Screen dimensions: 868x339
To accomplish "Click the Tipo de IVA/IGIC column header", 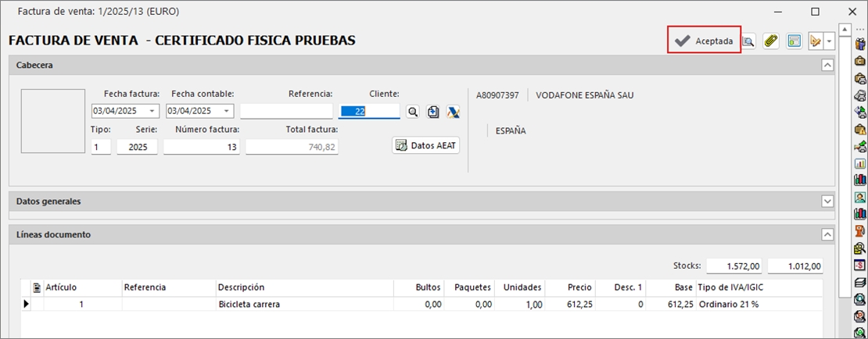I will [x=759, y=287].
